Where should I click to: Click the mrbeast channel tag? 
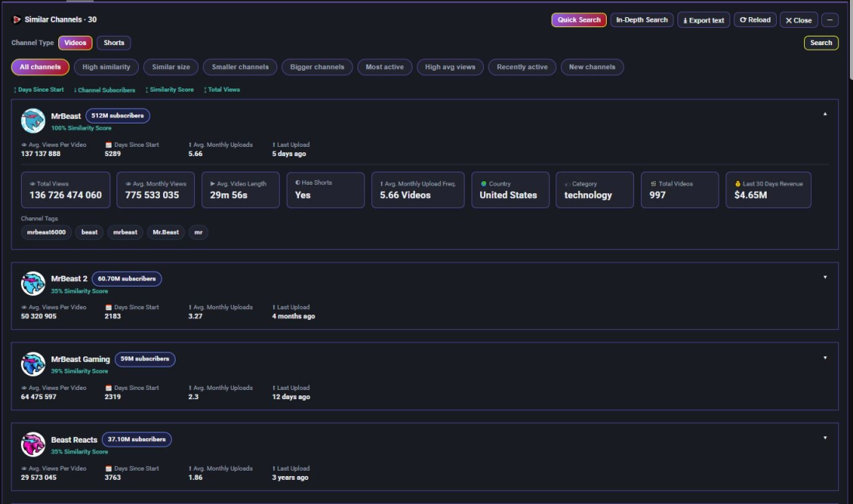point(125,232)
